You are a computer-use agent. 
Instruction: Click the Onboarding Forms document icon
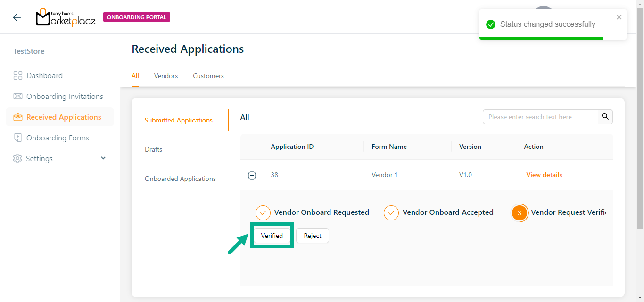click(18, 138)
